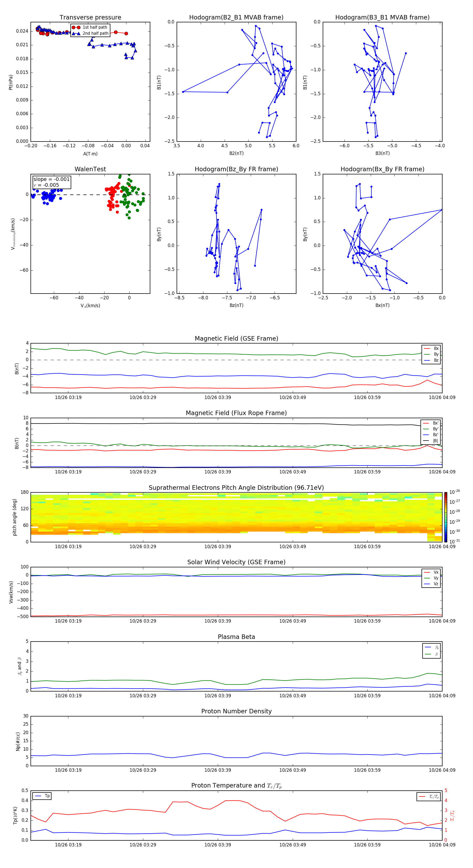Click the pitch angle color bar

click(x=445, y=517)
